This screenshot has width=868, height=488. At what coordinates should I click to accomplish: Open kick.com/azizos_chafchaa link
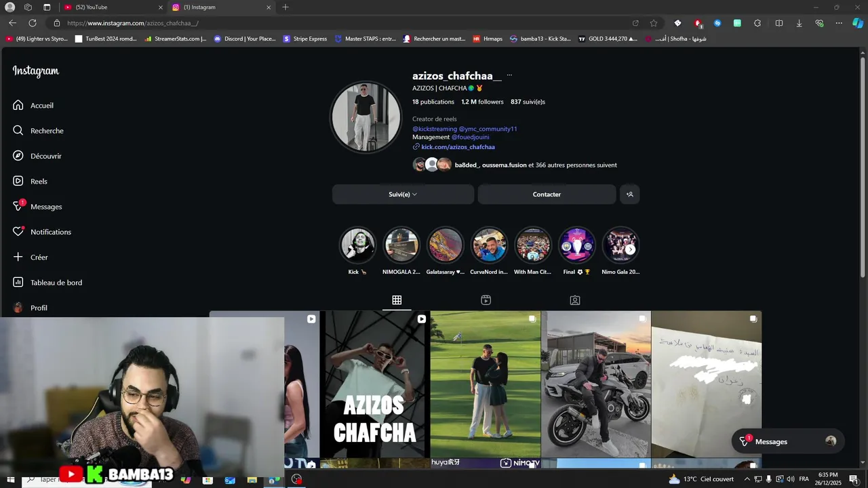(x=458, y=147)
